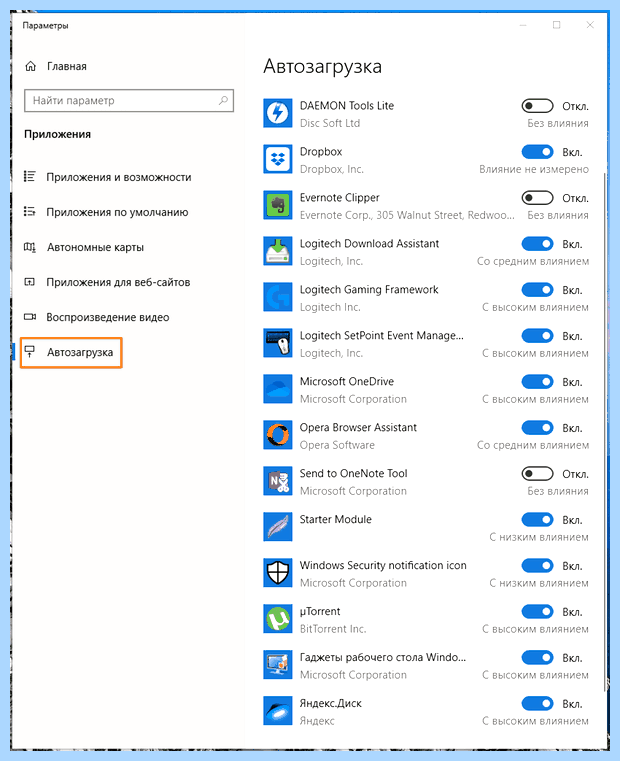Click the Starter Module 'С низким влиянием' text
This screenshot has height=761, width=620.
[538, 537]
